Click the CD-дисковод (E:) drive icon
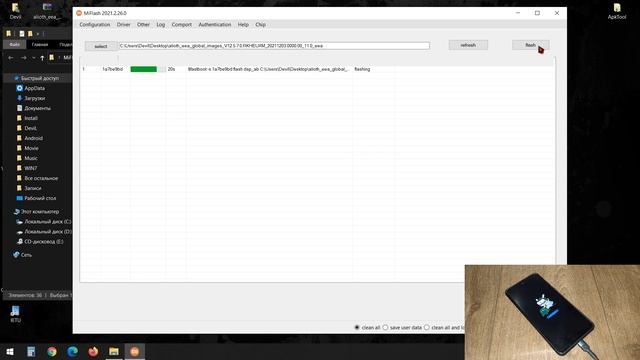Viewport: 640px width, 360px height. pos(19,241)
